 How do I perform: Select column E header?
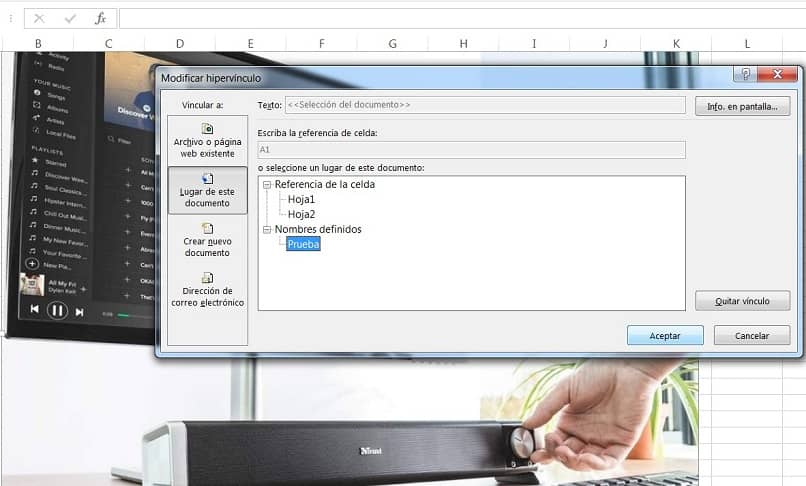coord(250,44)
